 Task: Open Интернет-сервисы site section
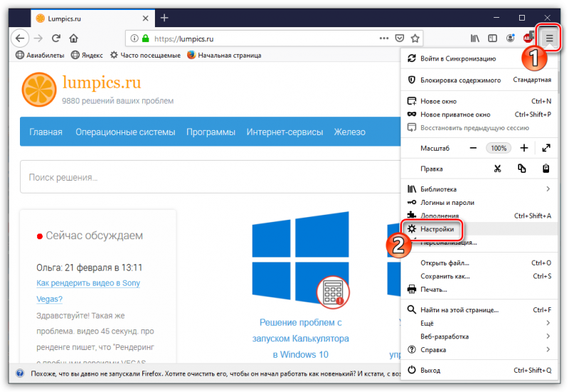(285, 132)
